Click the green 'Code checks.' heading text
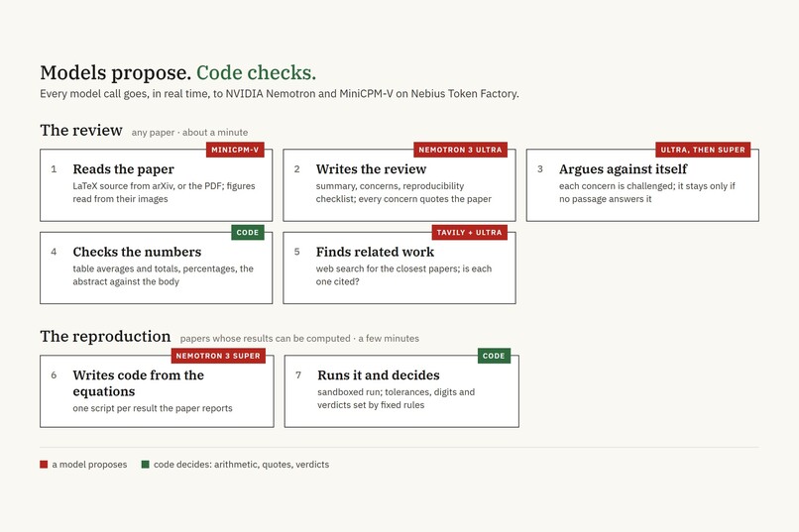Viewport: 799px width, 532px height. 257,72
